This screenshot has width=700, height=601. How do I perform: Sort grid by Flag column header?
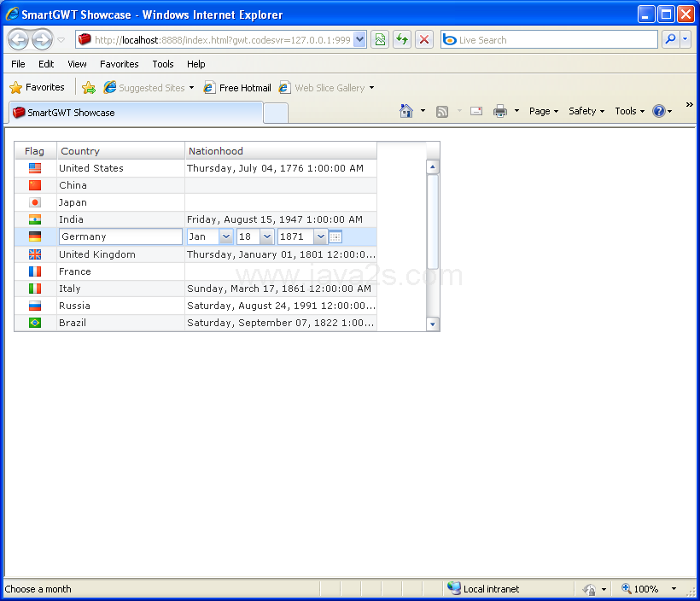[35, 151]
